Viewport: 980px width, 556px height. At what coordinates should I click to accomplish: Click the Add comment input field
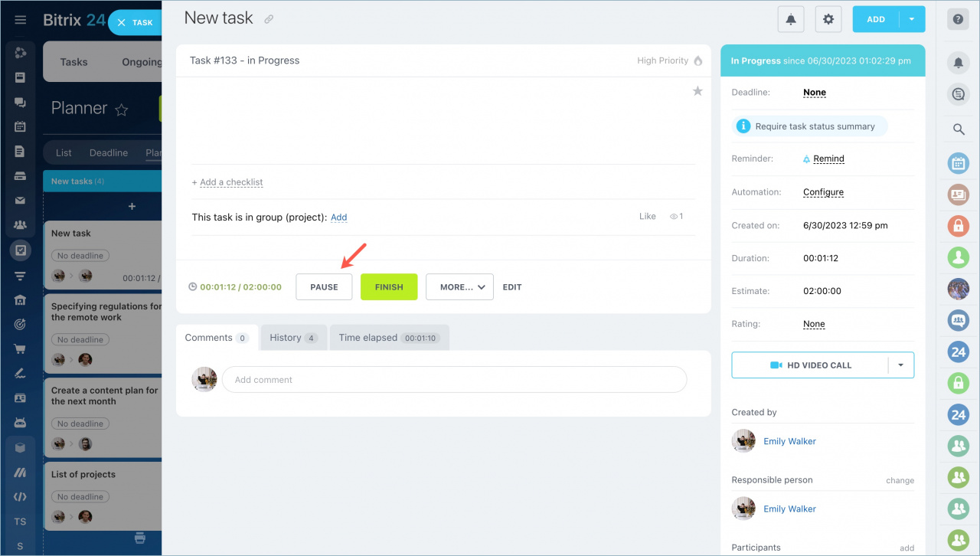[455, 379]
